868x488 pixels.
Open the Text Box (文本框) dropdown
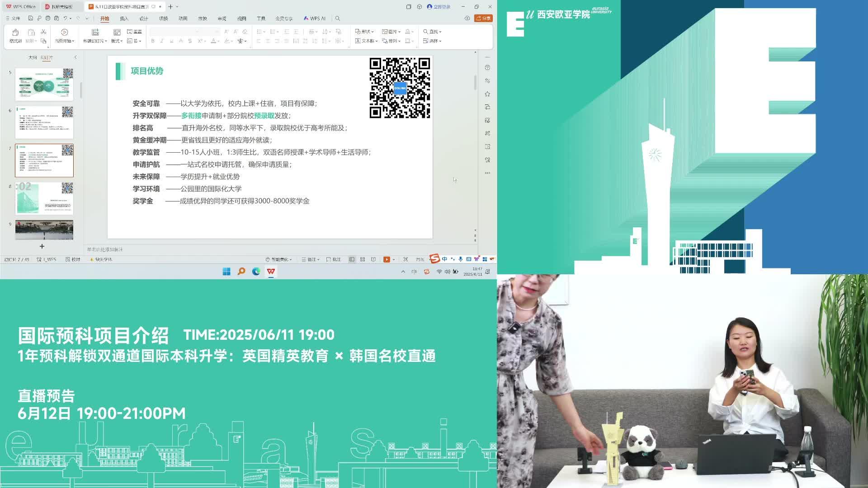coord(366,41)
